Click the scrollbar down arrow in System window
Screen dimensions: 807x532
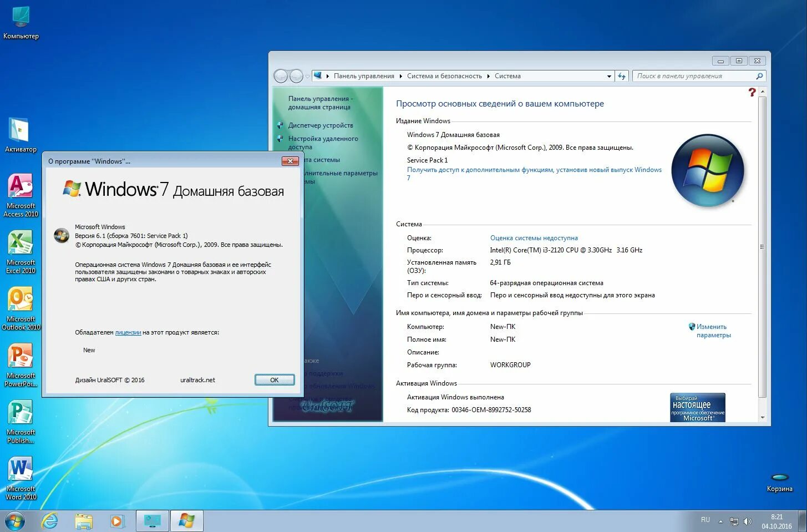pyautogui.click(x=763, y=417)
